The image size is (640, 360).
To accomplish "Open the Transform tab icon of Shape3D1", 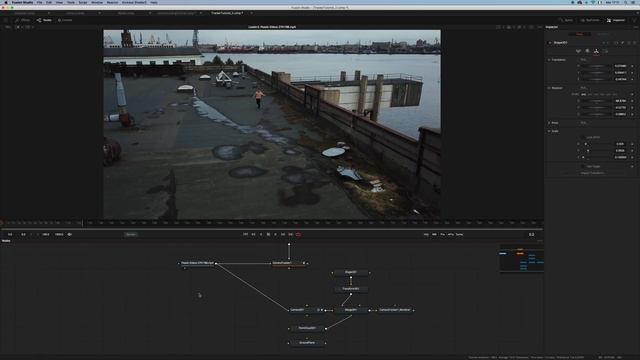I will point(596,51).
